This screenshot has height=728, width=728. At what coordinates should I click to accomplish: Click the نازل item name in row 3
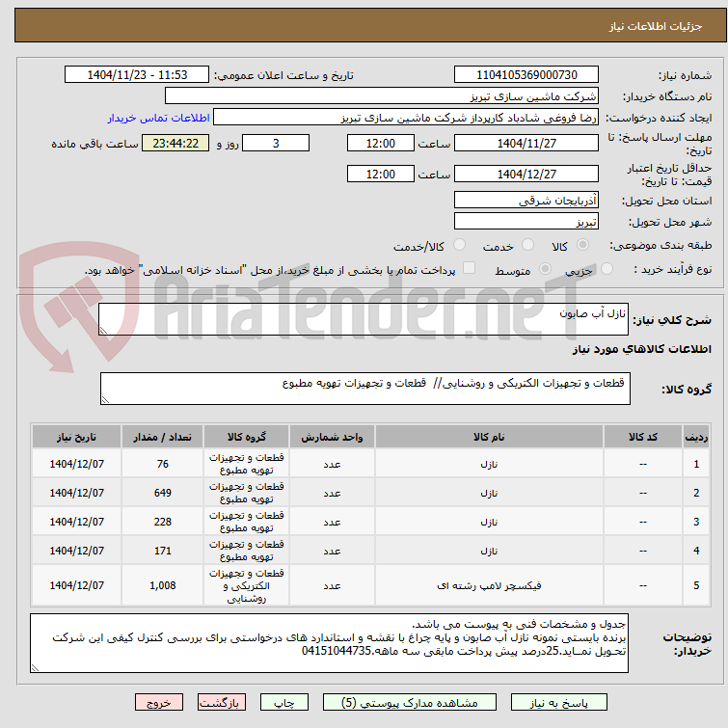[489, 522]
